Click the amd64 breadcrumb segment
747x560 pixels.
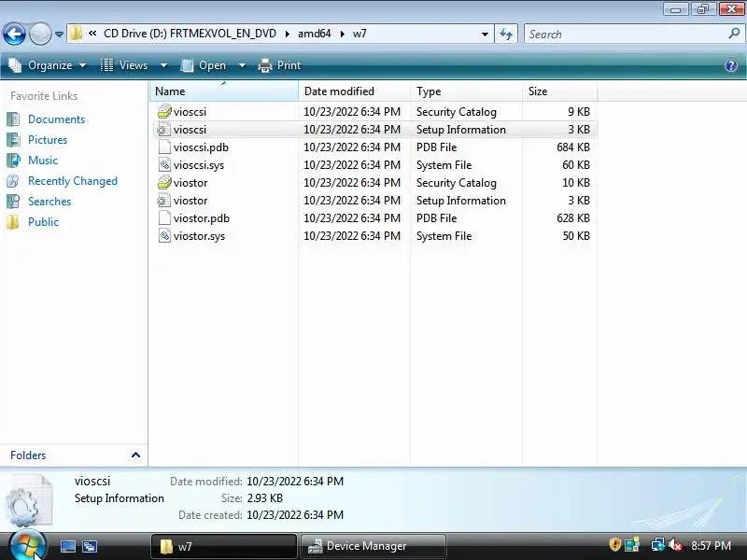(315, 34)
